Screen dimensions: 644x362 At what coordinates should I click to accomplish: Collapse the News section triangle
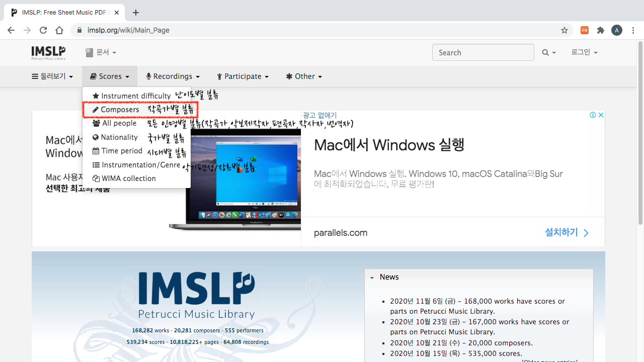pos(372,278)
